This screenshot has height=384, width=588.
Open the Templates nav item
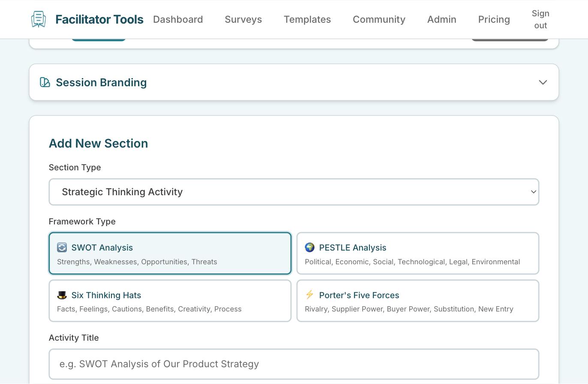[307, 19]
